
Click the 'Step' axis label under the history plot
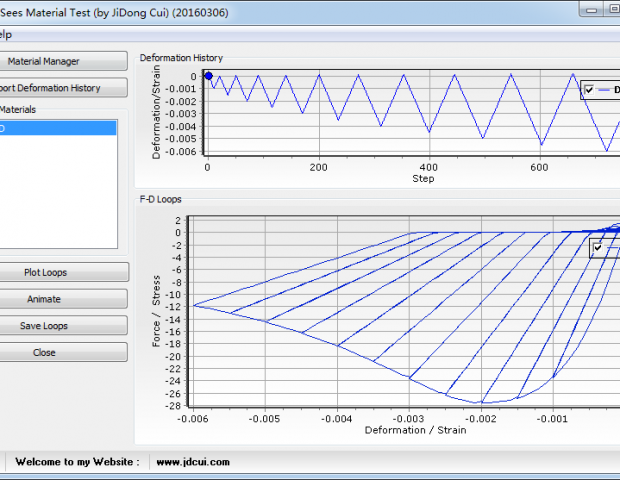tap(423, 179)
